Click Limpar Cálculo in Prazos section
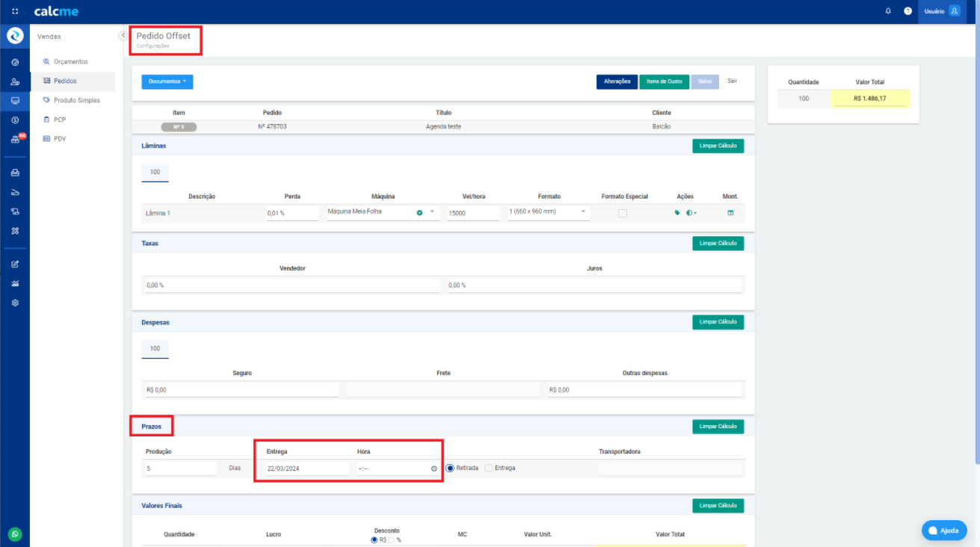The height and width of the screenshot is (547, 980). (718, 426)
